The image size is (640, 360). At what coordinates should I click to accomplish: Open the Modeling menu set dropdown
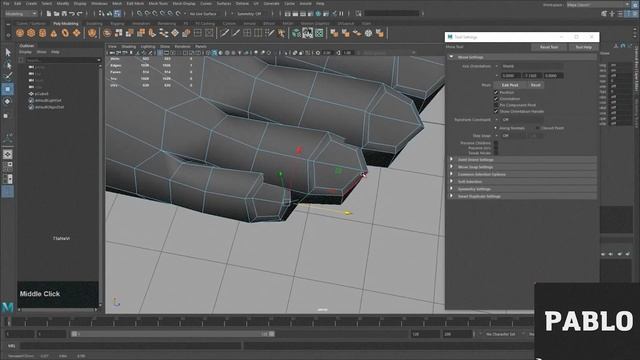tap(21, 13)
